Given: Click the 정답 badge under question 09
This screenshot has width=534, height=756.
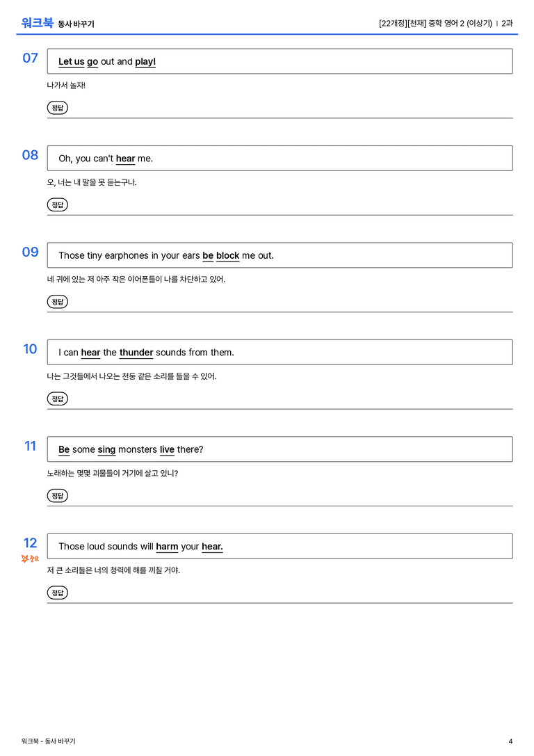Looking at the screenshot, I should pos(57,302).
